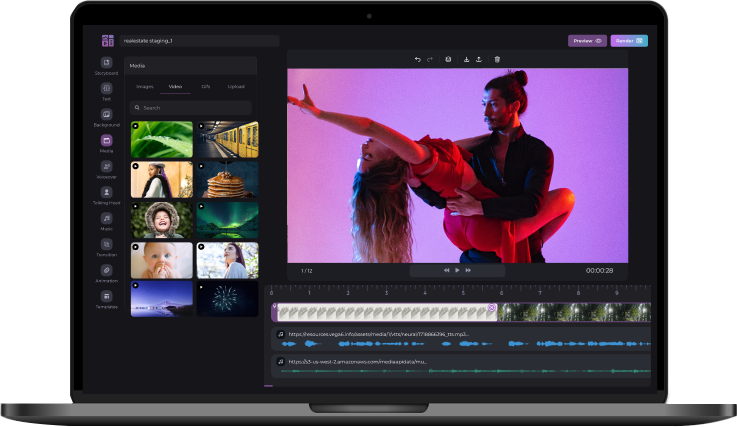
Task: Select the Text tool icon
Action: pyautogui.click(x=106, y=89)
